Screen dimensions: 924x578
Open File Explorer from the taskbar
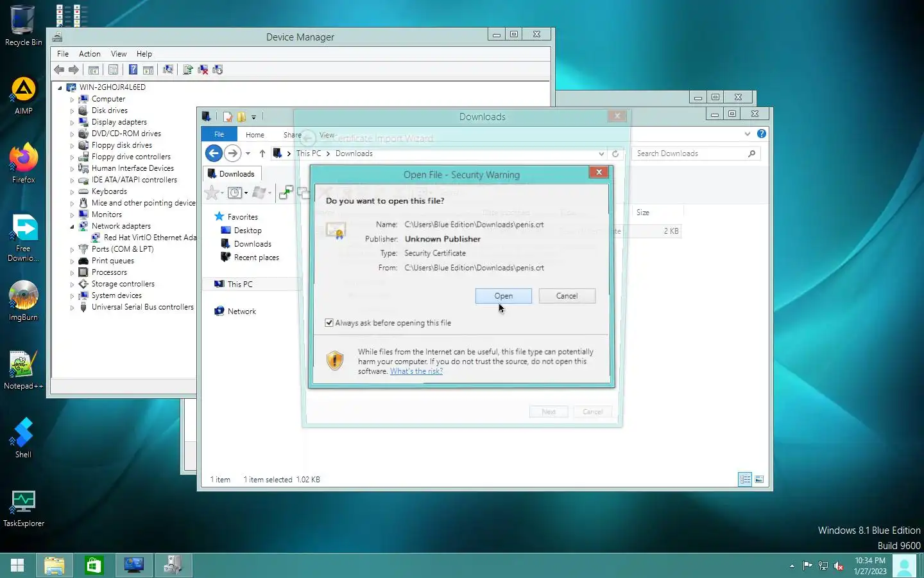[55, 565]
